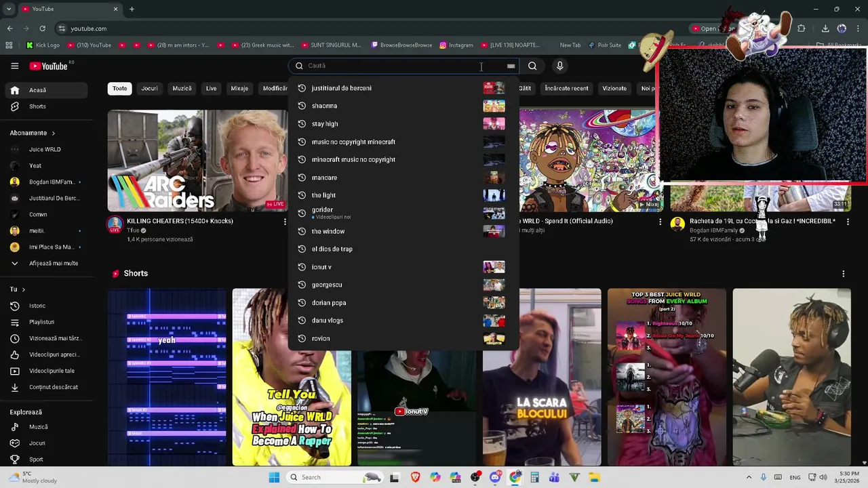Open Videoclipurile tale page
Image resolution: width=868 pixels, height=488 pixels.
46,371
